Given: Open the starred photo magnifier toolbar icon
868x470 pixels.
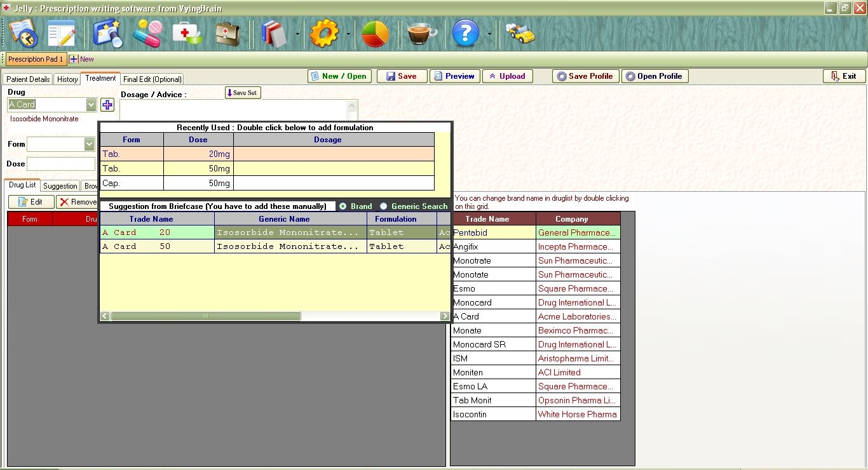Looking at the screenshot, I should point(107,33).
